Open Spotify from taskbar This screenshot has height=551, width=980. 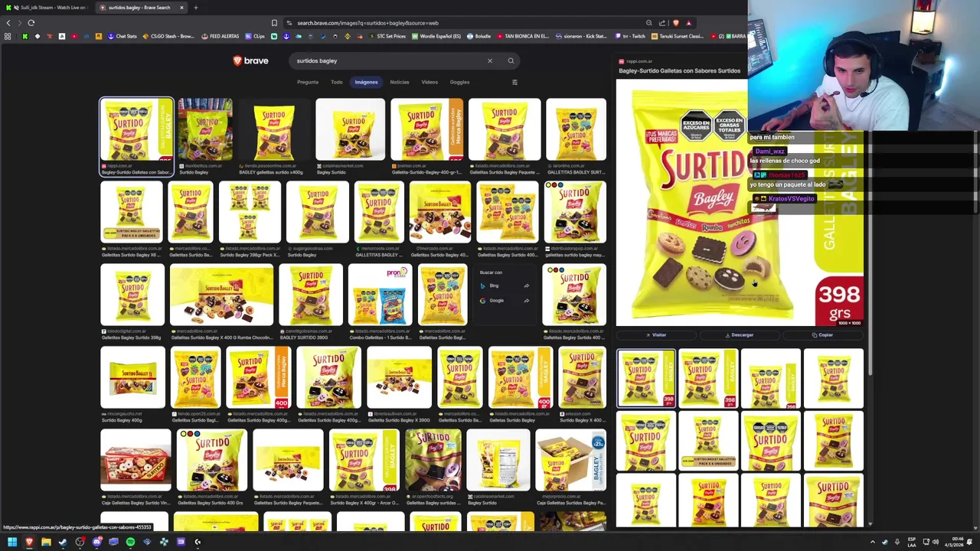(130, 542)
